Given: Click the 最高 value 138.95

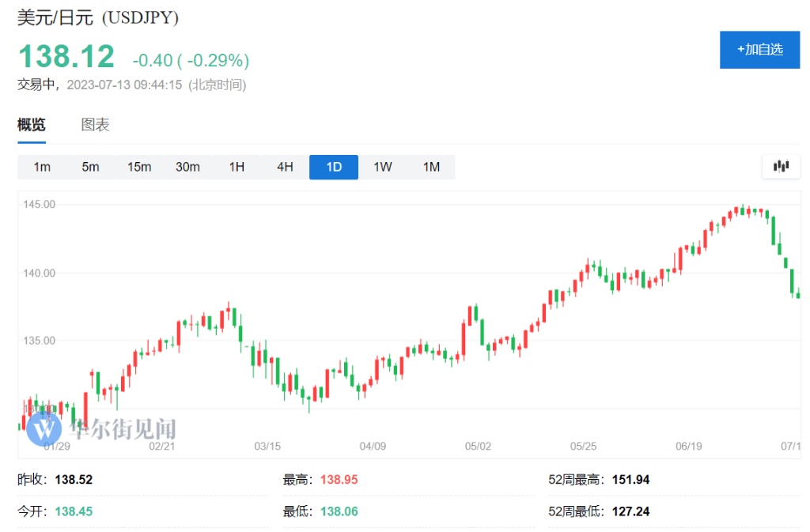Looking at the screenshot, I should click(x=339, y=480).
